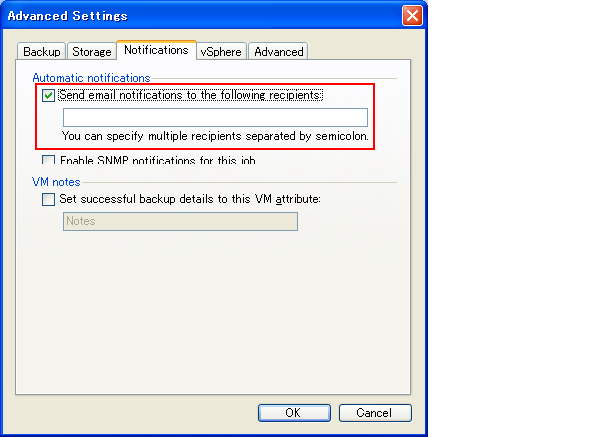Click the Automatic notifications section heading
Image resolution: width=598 pixels, height=437 pixels.
click(92, 78)
